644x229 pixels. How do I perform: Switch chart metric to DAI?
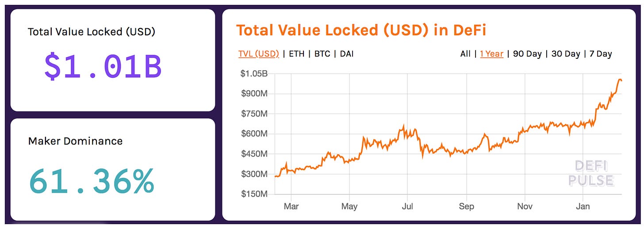(347, 54)
